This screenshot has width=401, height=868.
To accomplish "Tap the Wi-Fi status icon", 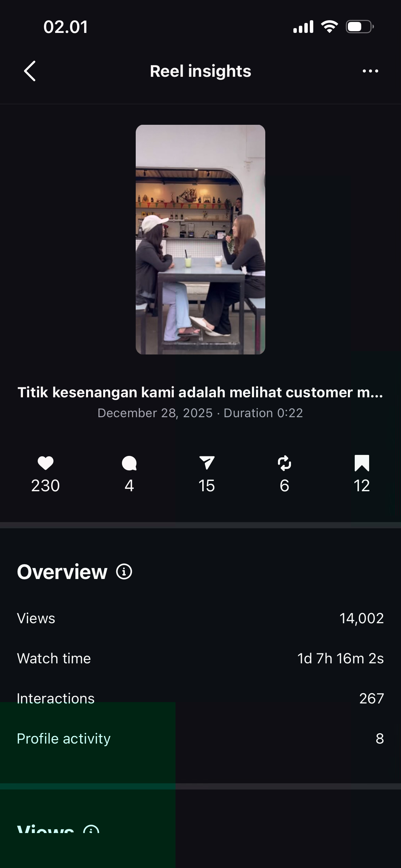I will point(329,27).
